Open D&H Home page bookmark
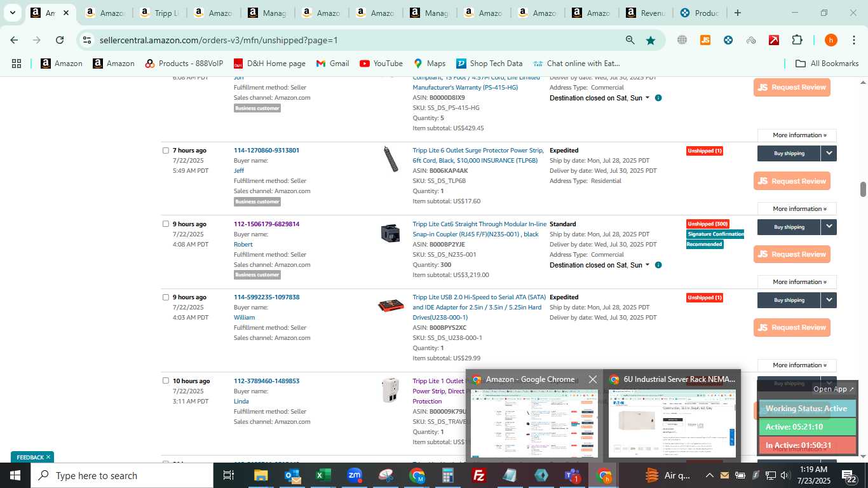868x488 pixels. pyautogui.click(x=269, y=64)
